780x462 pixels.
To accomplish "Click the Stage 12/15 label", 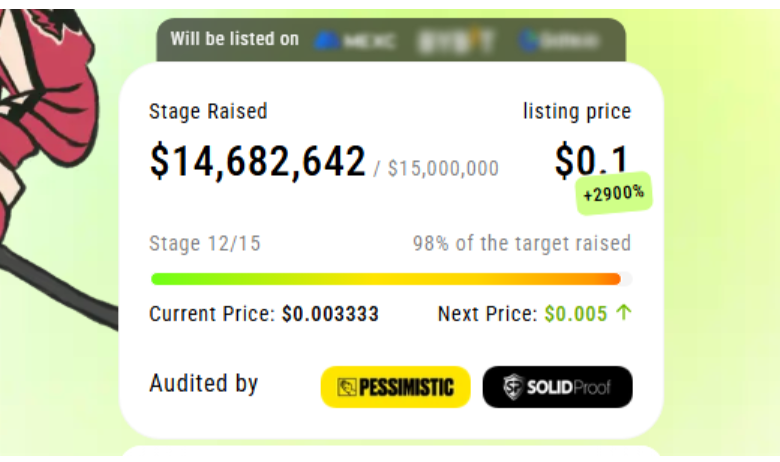I will (205, 243).
